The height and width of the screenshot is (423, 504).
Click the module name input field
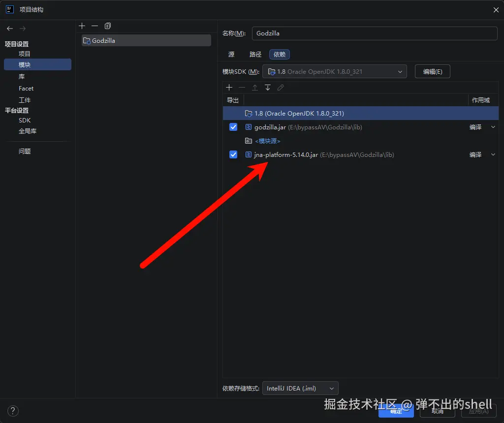click(x=375, y=33)
